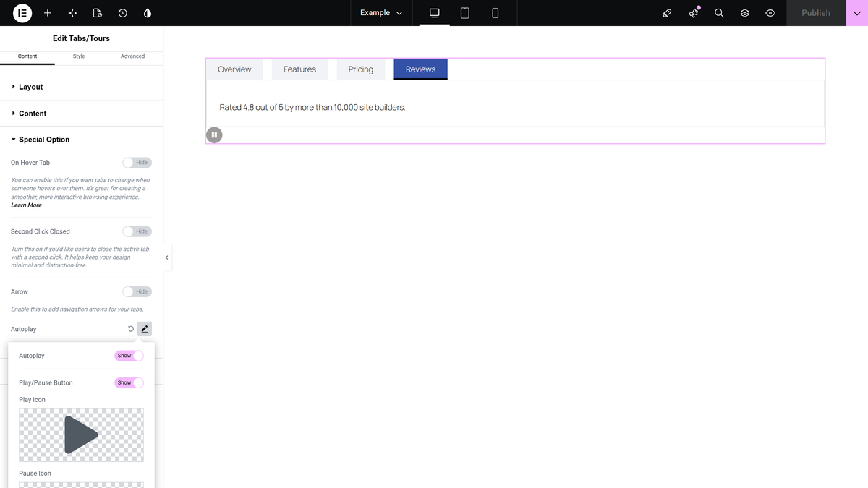Click the Publish button
This screenshot has height=488, width=868.
[816, 13]
